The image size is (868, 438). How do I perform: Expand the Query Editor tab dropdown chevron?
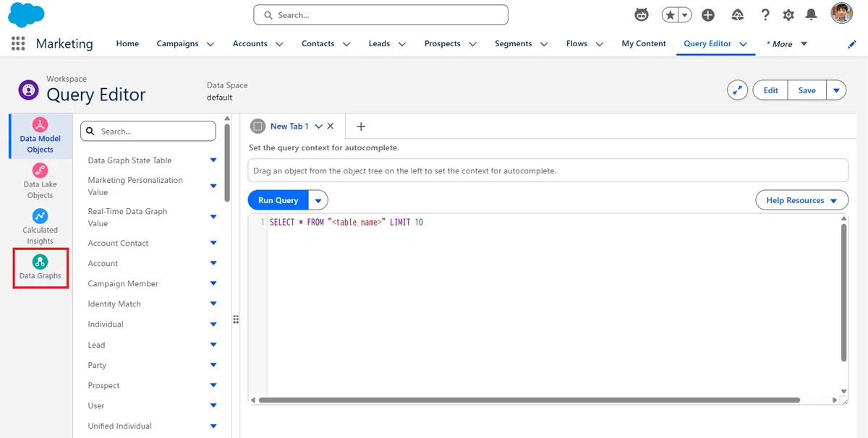click(743, 44)
